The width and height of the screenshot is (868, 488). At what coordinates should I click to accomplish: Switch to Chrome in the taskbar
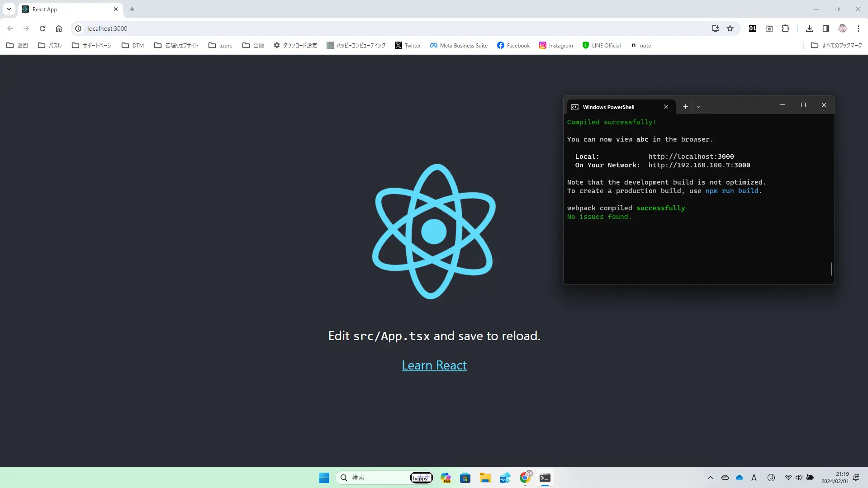525,478
